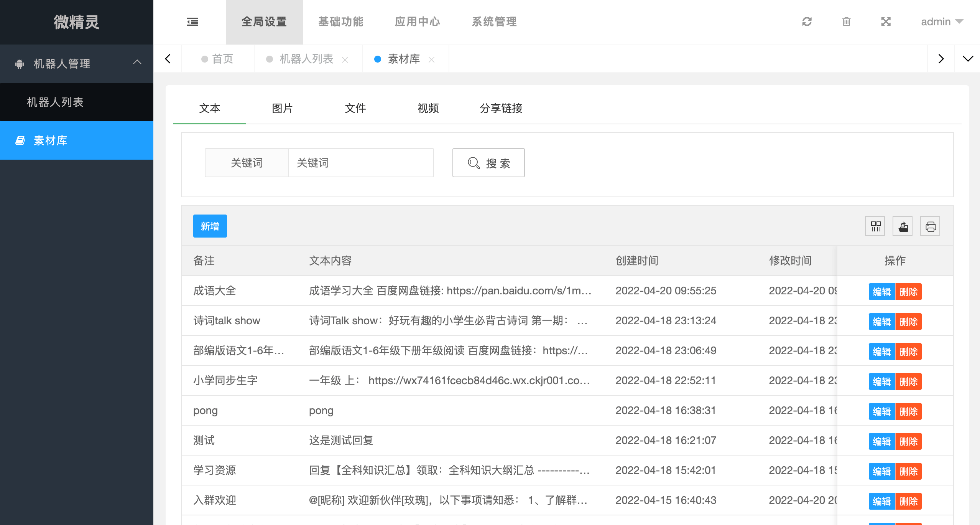This screenshot has height=525, width=980.
Task: Collapse the sidebar with the menu icon
Action: tap(192, 22)
